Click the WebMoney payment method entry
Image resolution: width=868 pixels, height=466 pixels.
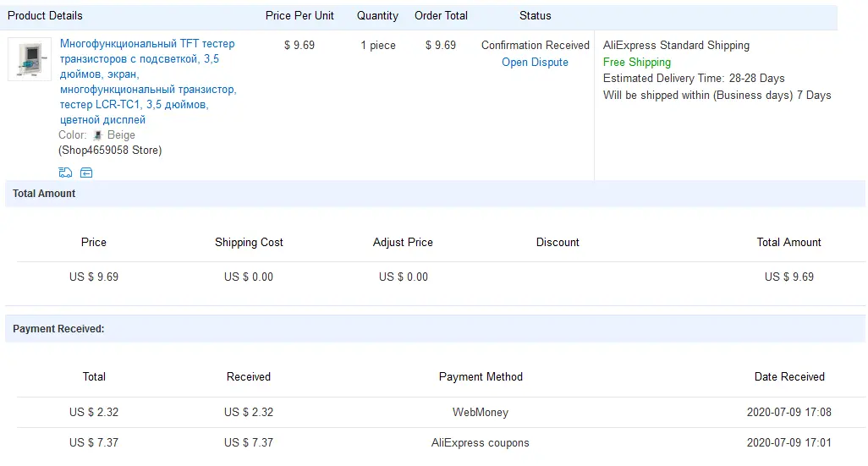coord(481,413)
